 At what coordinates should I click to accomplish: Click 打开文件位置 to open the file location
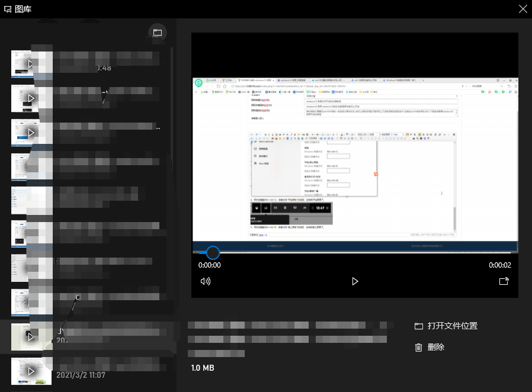(446, 326)
